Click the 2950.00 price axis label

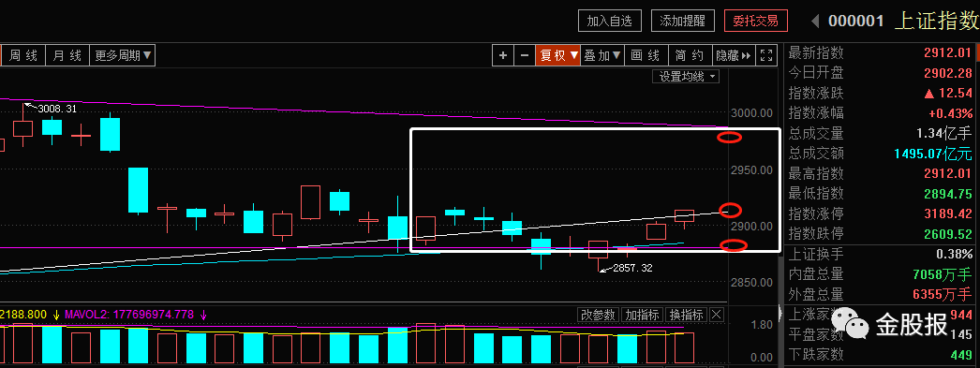pyautogui.click(x=751, y=169)
